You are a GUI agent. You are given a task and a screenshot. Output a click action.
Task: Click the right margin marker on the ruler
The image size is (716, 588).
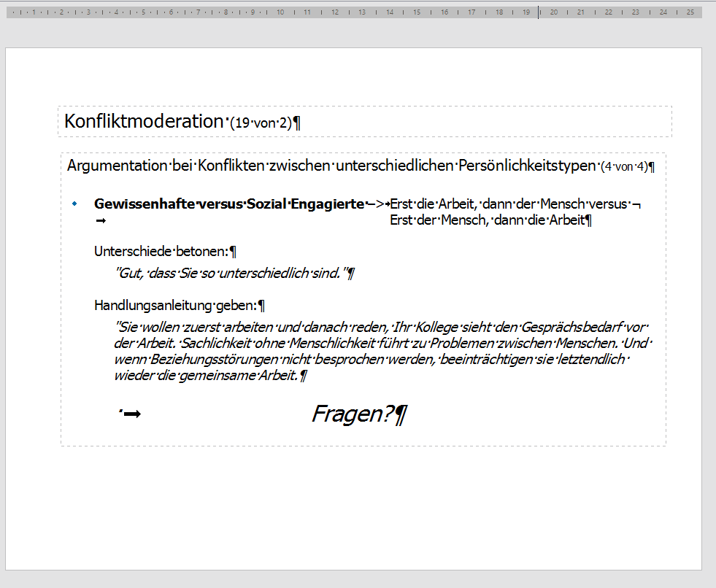pos(539,12)
